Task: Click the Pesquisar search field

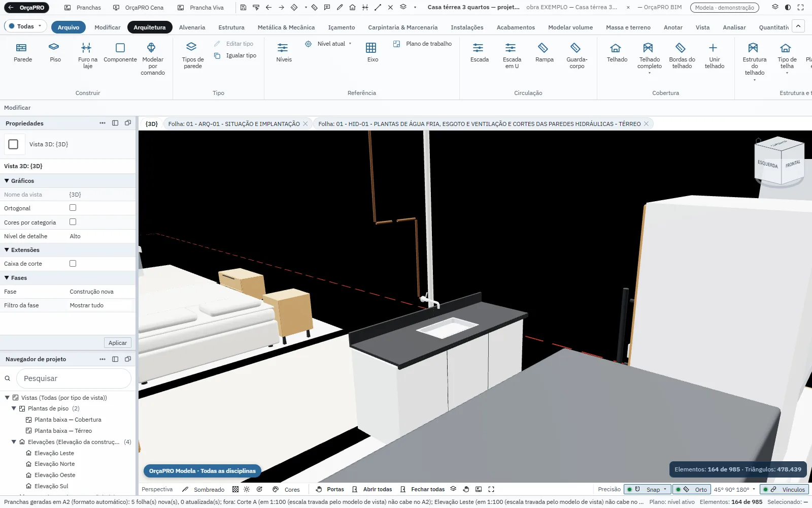Action: coord(74,378)
